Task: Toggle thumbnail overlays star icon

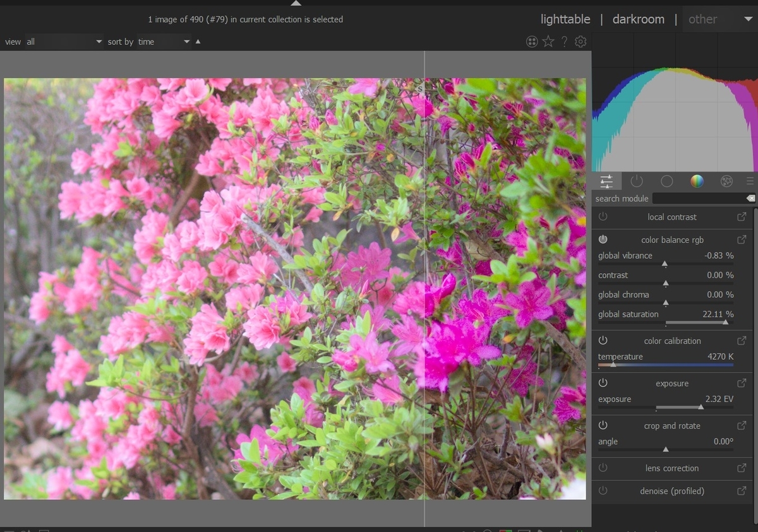Action: (548, 42)
